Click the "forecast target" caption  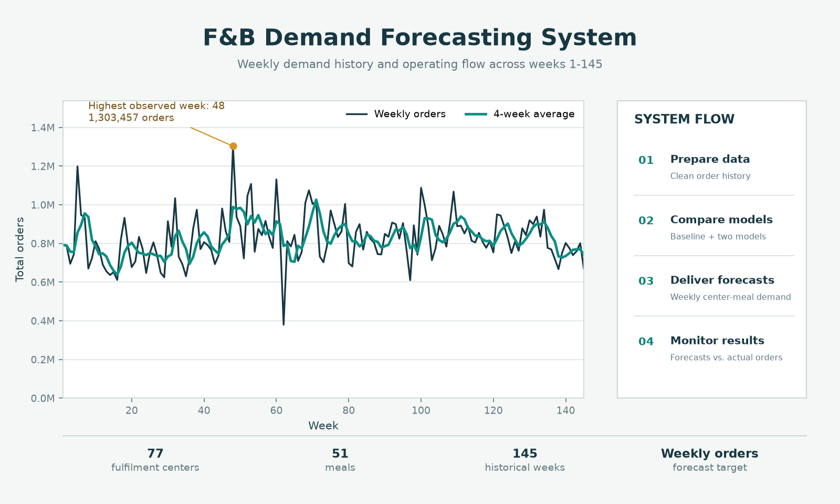tap(710, 468)
